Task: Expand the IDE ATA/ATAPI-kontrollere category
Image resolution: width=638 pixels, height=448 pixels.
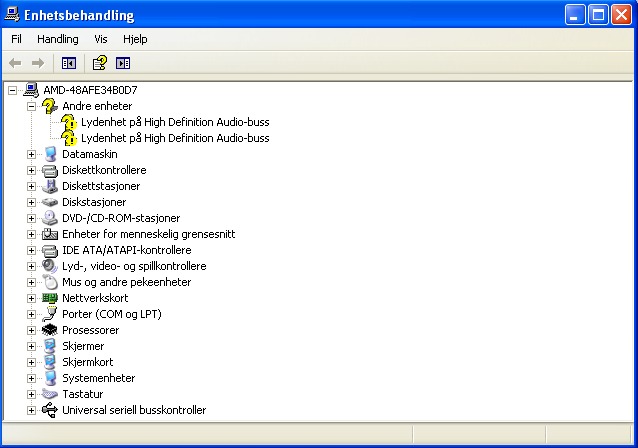Action: point(31,250)
